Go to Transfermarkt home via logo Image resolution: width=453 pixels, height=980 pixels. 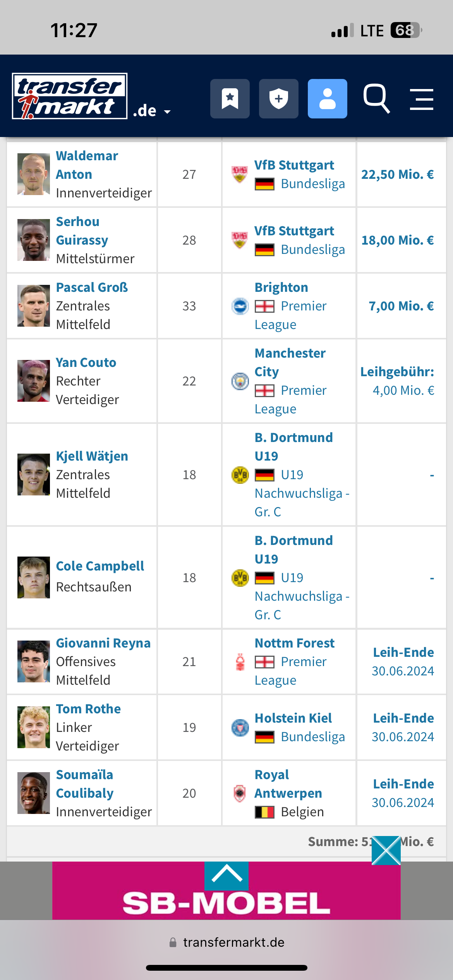70,96
